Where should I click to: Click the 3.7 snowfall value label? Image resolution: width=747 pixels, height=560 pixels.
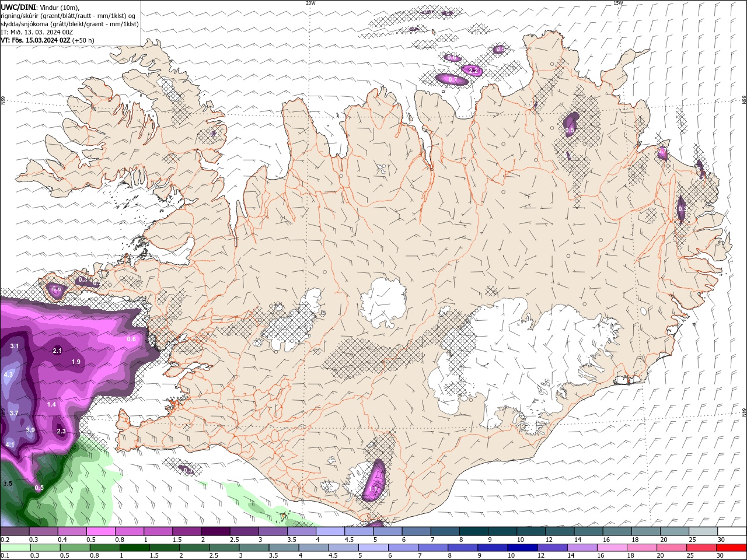[15, 413]
